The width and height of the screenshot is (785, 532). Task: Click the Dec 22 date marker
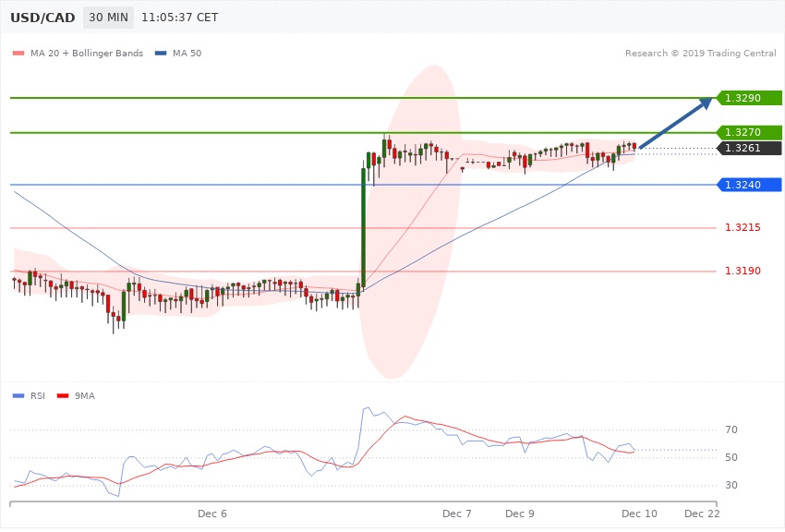coord(702,514)
